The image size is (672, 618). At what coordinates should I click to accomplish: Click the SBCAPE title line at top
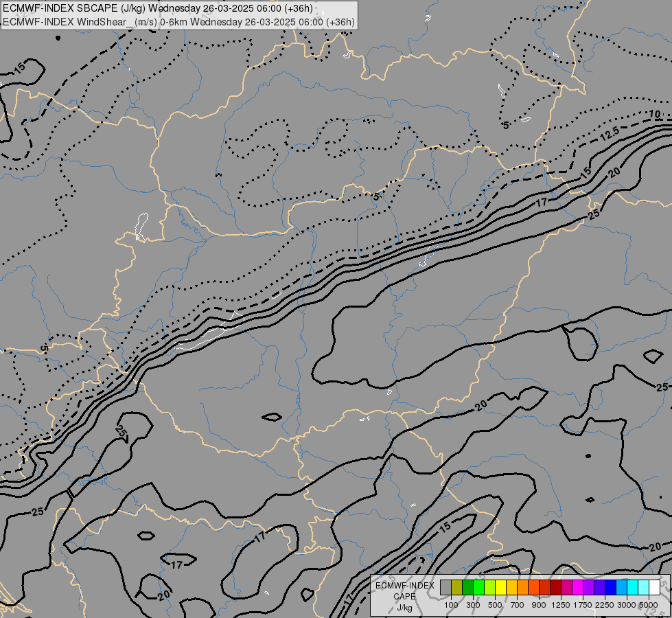[x=158, y=8]
